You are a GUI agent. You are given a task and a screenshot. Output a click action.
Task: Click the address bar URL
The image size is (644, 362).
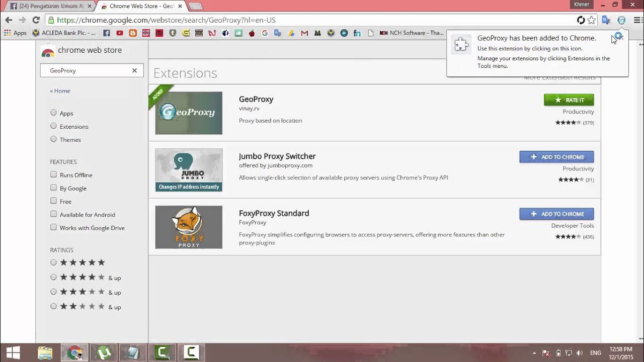click(166, 20)
